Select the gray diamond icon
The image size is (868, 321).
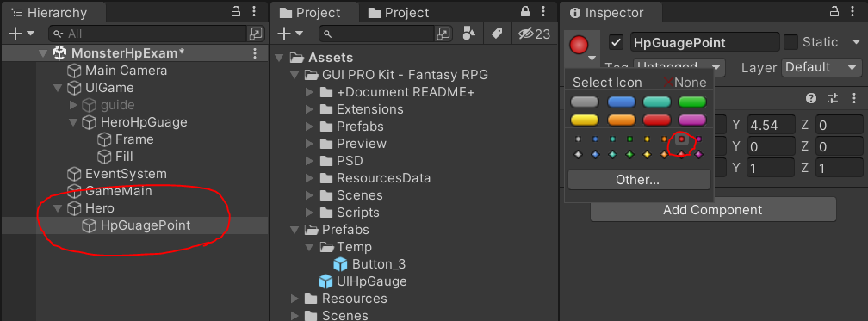578,155
